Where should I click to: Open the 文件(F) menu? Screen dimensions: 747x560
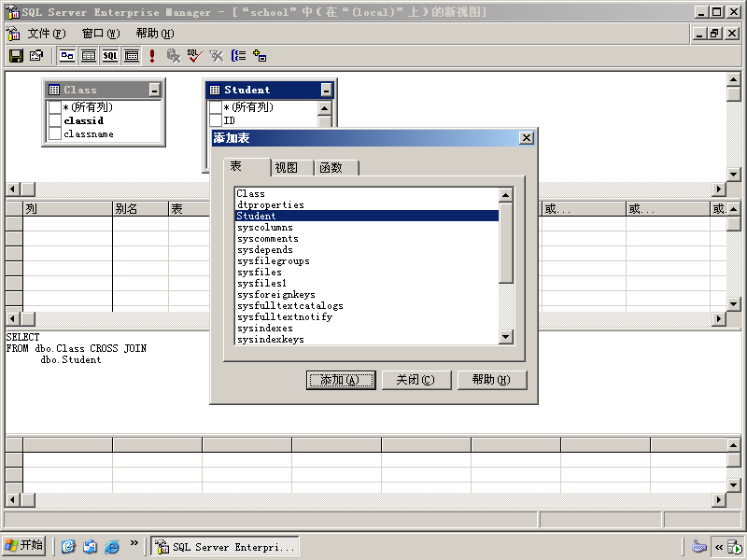point(46,34)
